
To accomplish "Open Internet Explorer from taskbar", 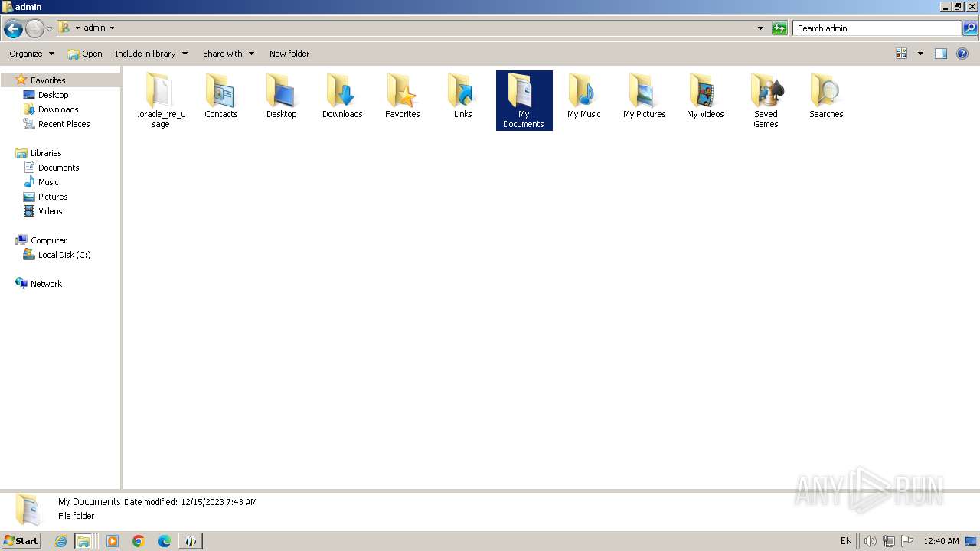I will tap(61, 541).
